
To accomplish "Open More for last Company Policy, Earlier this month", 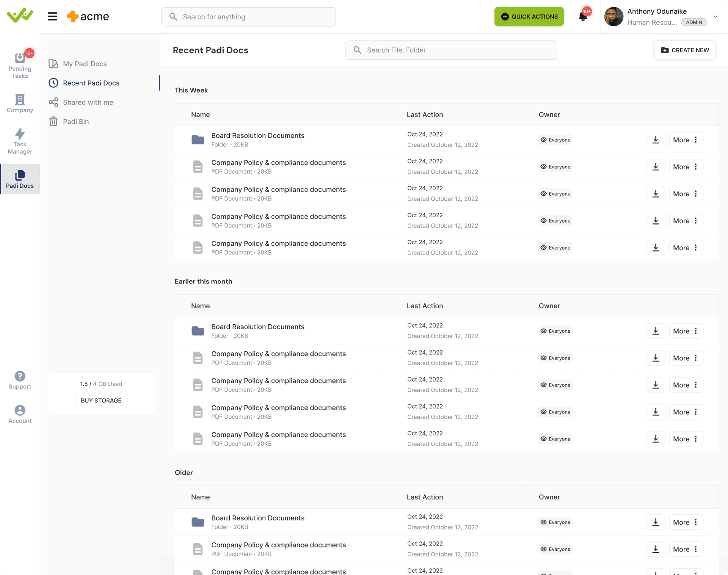I will click(x=686, y=439).
